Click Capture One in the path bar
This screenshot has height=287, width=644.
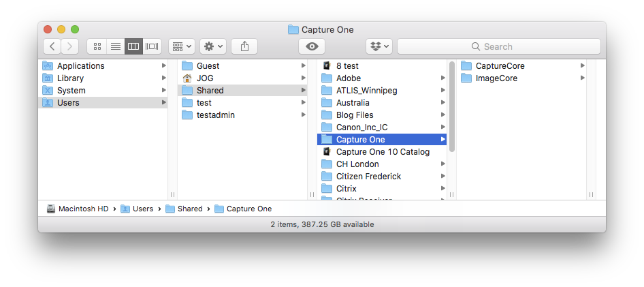point(243,209)
